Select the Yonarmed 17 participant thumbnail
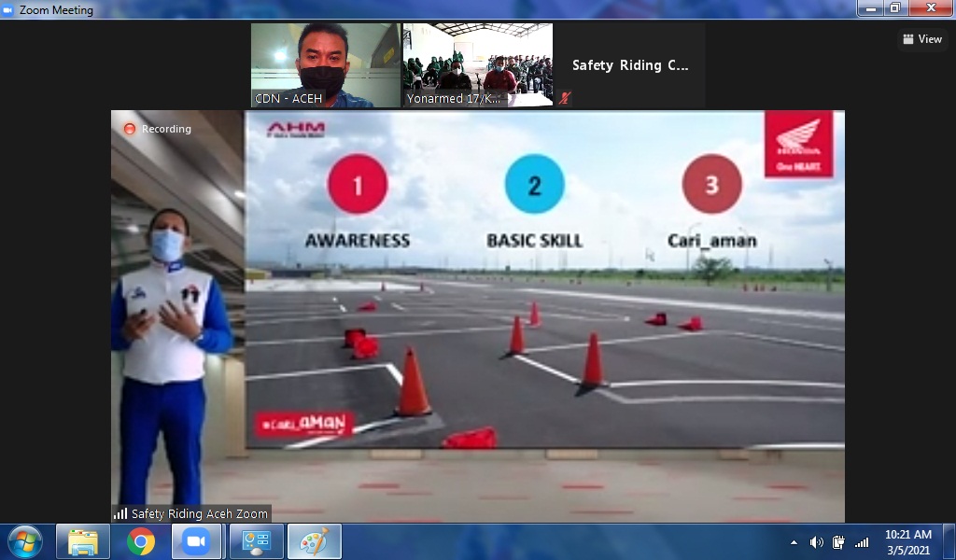The image size is (956, 560). pos(478,65)
